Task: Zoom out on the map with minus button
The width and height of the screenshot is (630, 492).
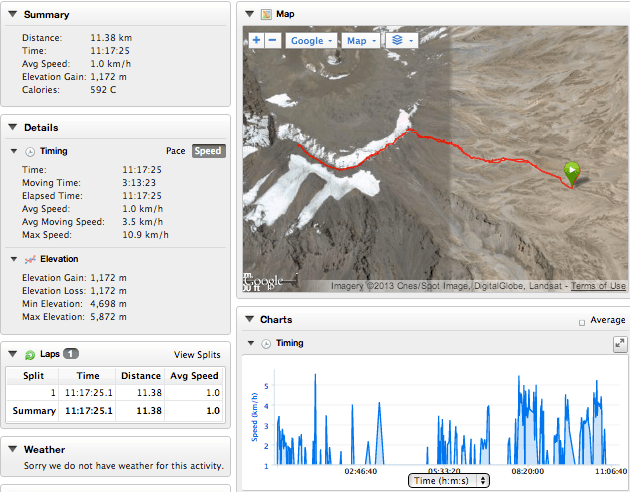Action: [273, 41]
